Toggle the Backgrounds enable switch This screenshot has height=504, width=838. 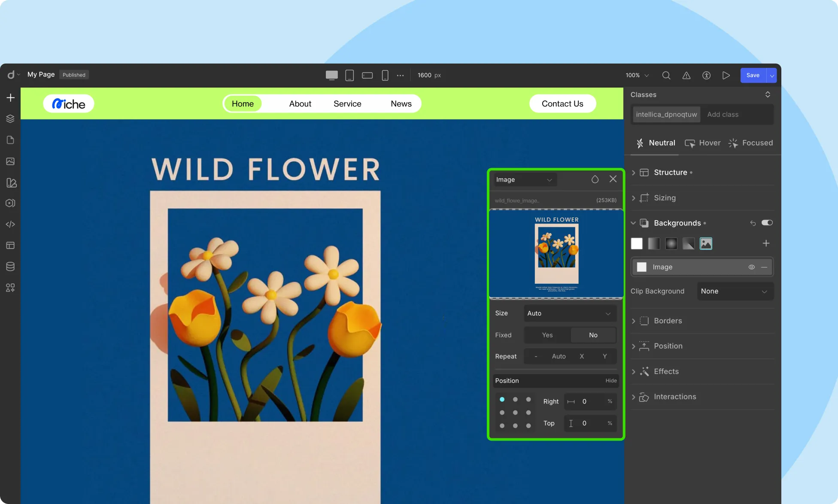767,222
